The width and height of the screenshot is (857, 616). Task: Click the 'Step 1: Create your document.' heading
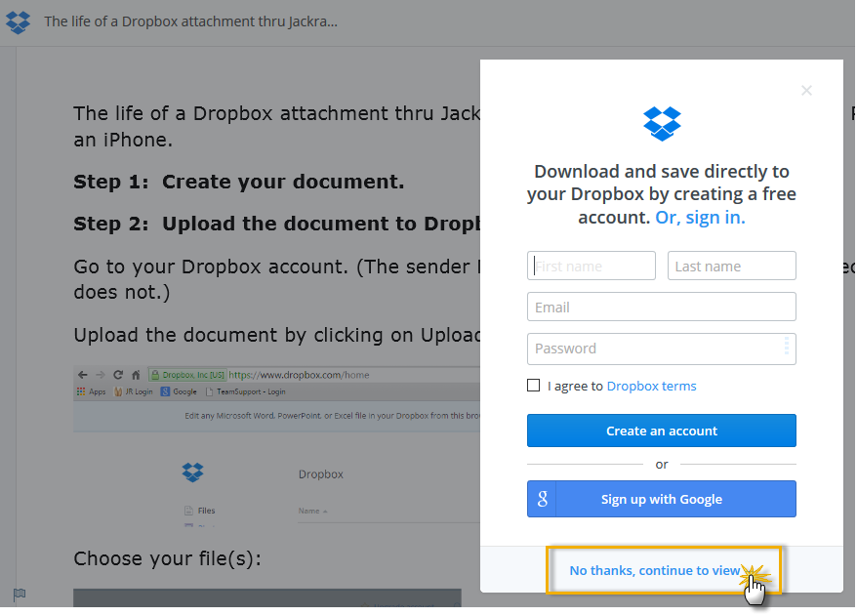239,182
